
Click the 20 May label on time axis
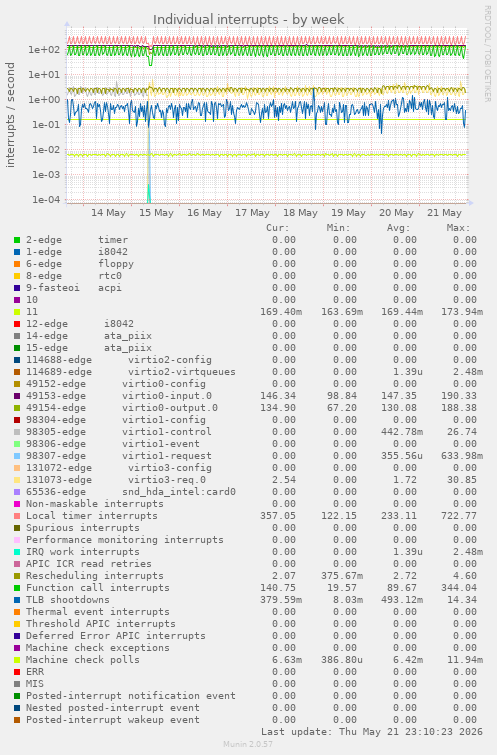coord(396,213)
